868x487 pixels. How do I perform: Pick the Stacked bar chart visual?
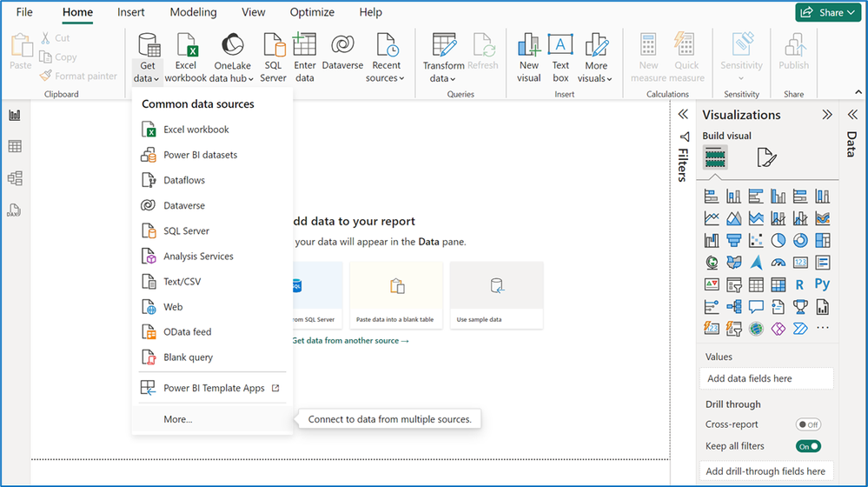(712, 197)
